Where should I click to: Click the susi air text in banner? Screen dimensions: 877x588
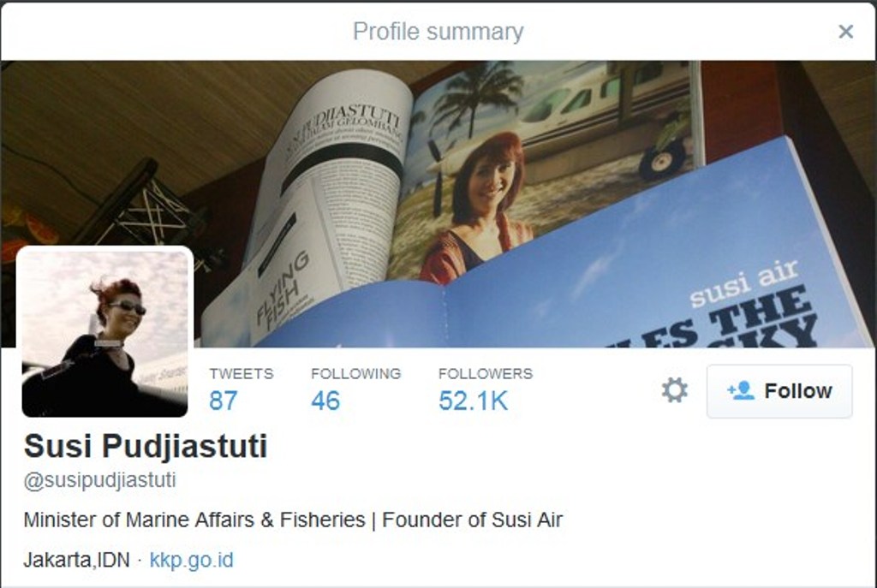pyautogui.click(x=744, y=283)
